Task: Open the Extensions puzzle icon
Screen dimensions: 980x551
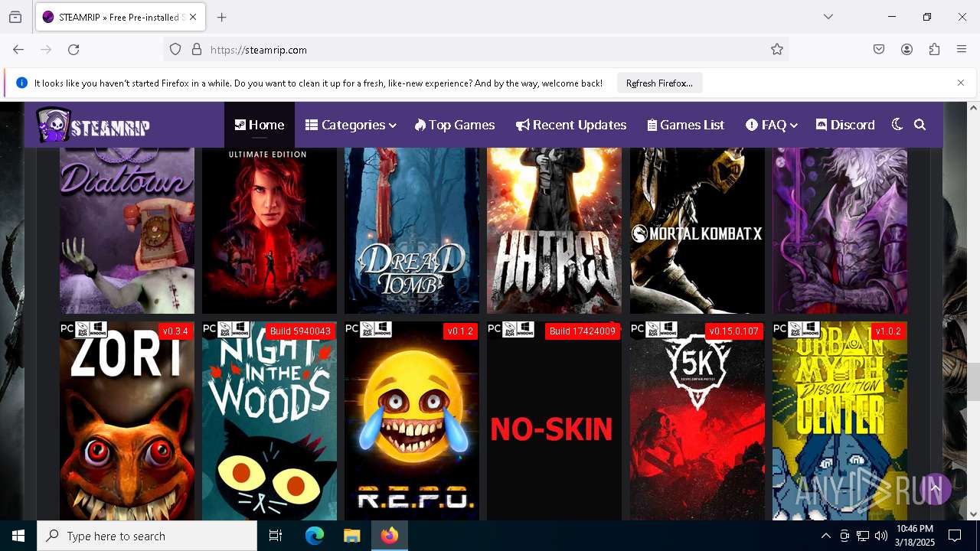Action: pos(934,49)
